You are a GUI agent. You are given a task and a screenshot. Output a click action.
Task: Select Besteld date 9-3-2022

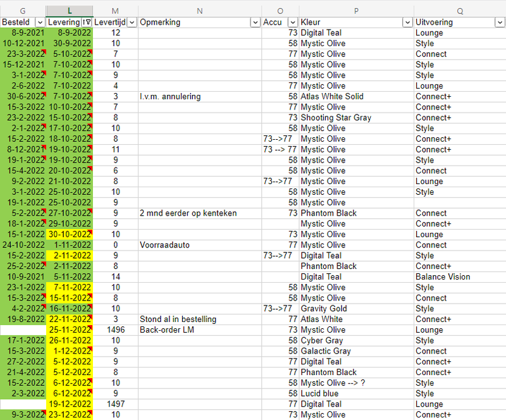pos(23,415)
